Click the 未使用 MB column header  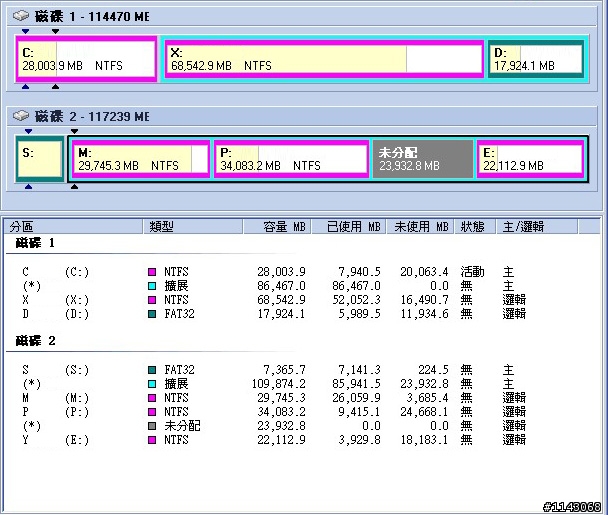[x=420, y=226]
